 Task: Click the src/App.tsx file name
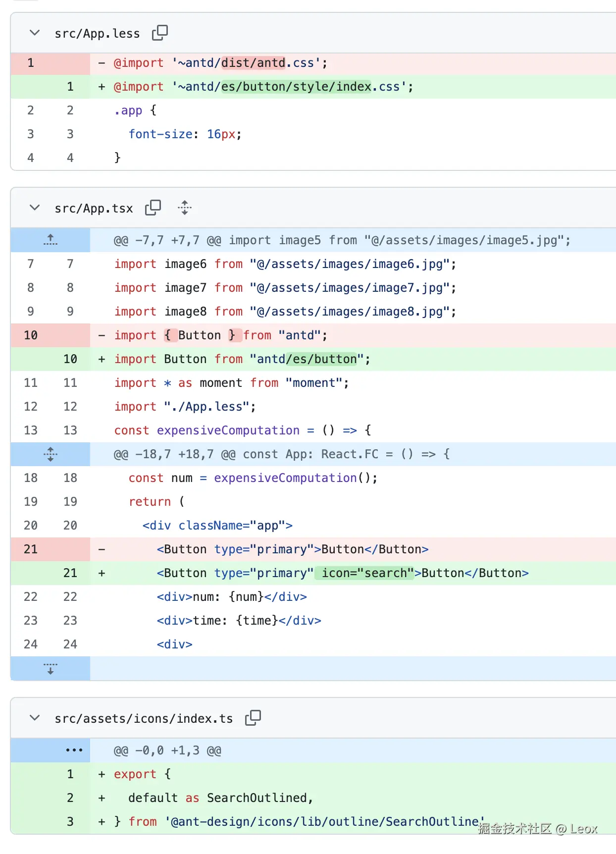[x=94, y=209]
